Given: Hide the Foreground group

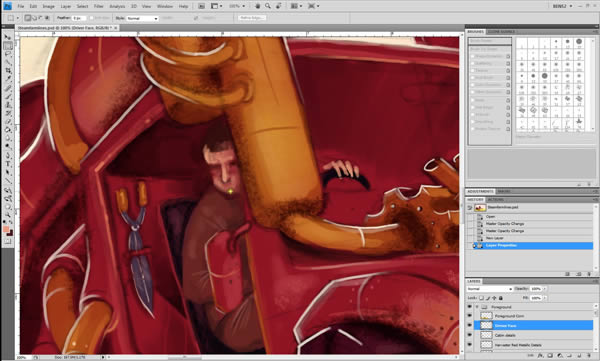Looking at the screenshot, I should 470,307.
